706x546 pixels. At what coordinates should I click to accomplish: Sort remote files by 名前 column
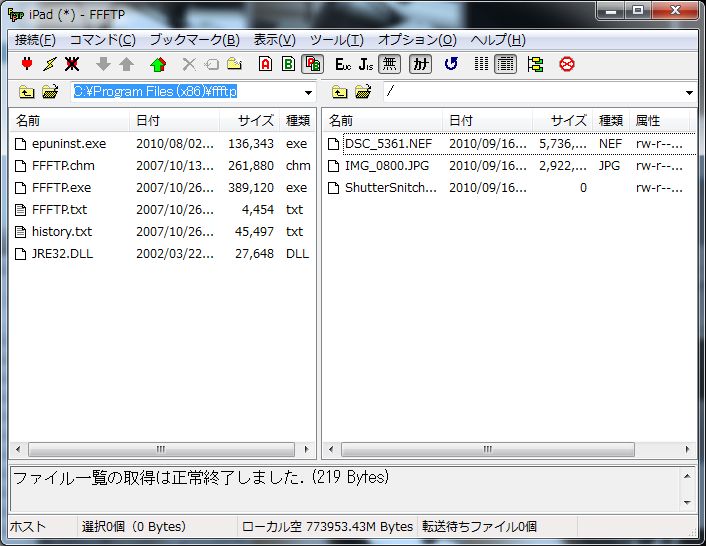(383, 121)
